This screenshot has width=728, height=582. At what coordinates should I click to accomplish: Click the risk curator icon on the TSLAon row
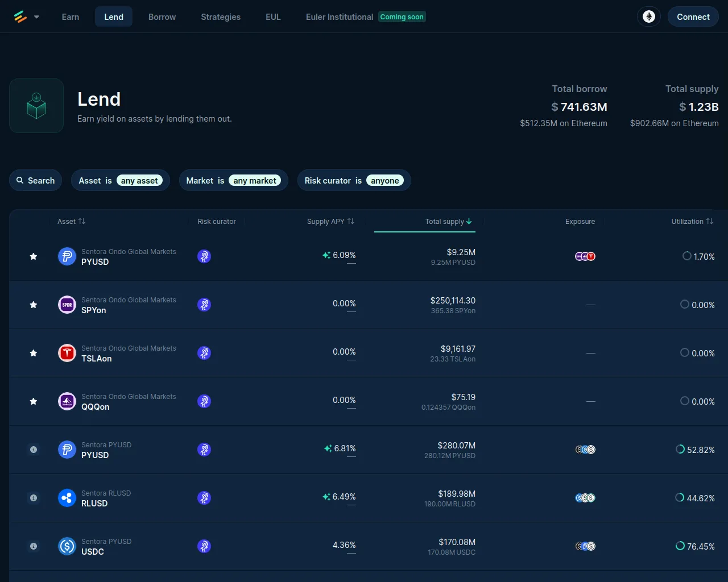[x=204, y=354]
